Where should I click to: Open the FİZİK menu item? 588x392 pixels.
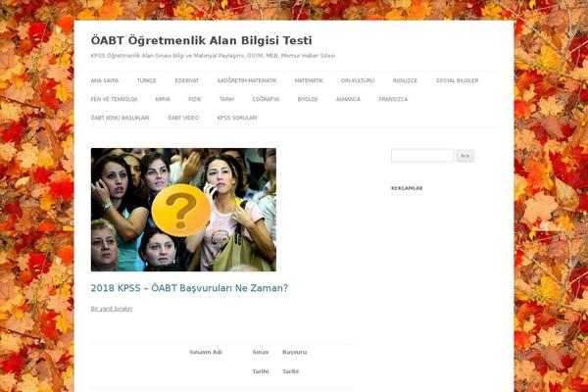195,99
